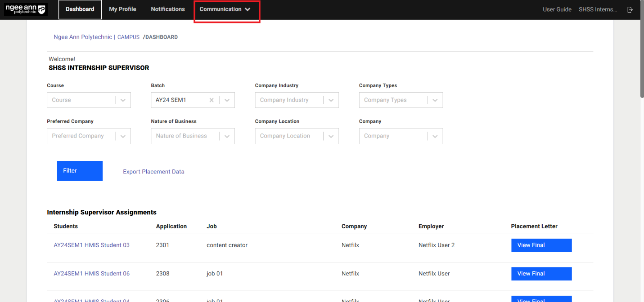
Task: Click the Company filter input field
Action: (x=392, y=136)
